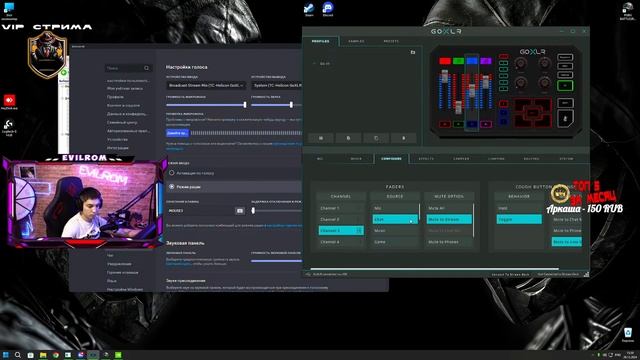Select Channel 1 in Faders list
Image resolution: width=640 pixels, height=360 pixels.
click(x=341, y=208)
